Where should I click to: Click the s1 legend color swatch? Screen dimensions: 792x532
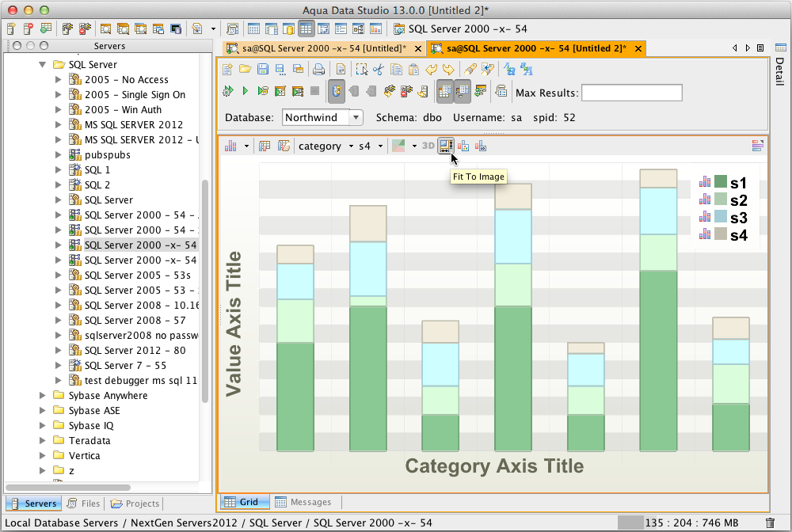pyautogui.click(x=721, y=181)
